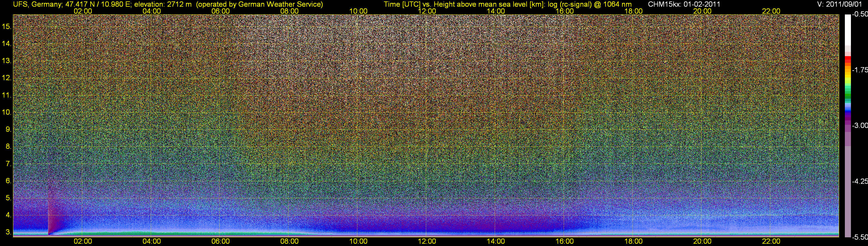
Task: Select the 18:00 label on bottom axis
Action: (633, 241)
